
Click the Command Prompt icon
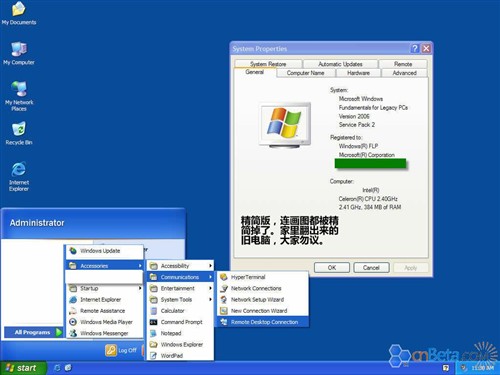153,322
